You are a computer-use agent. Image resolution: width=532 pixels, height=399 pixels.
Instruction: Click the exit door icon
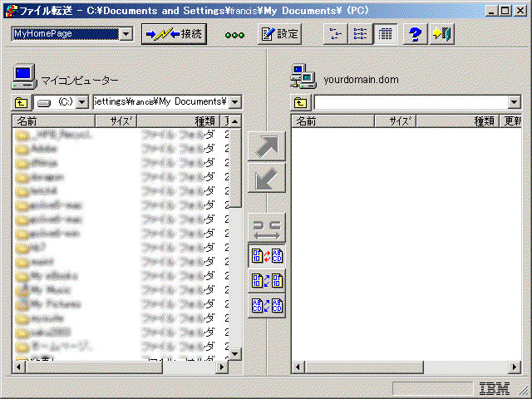click(441, 34)
